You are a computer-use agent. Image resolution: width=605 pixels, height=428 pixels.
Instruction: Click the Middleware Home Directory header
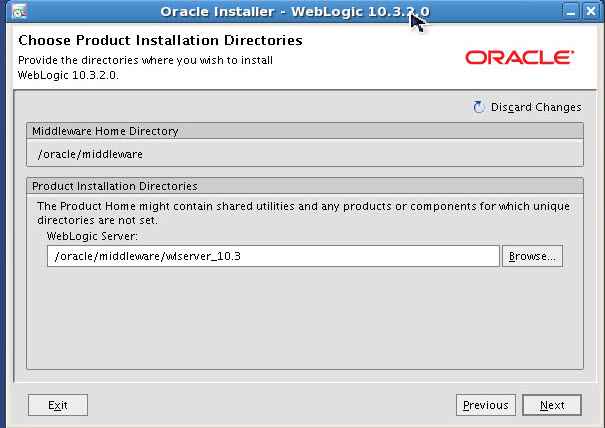105,131
